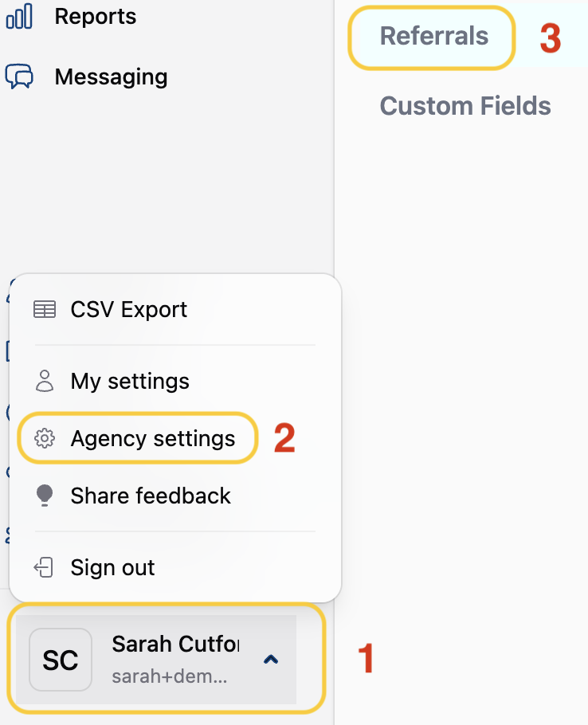Click the Reports bar chart icon
The width and height of the screenshot is (588, 725).
pyautogui.click(x=19, y=16)
